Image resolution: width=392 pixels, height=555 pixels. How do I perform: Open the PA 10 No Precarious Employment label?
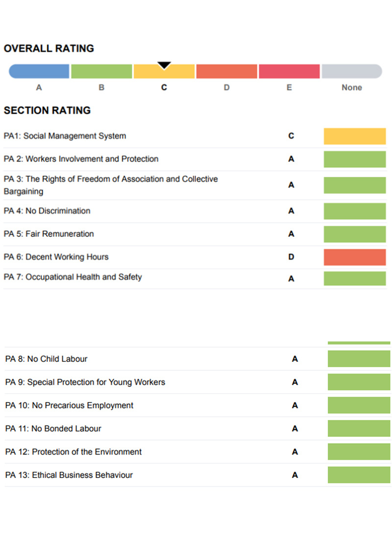(x=69, y=405)
